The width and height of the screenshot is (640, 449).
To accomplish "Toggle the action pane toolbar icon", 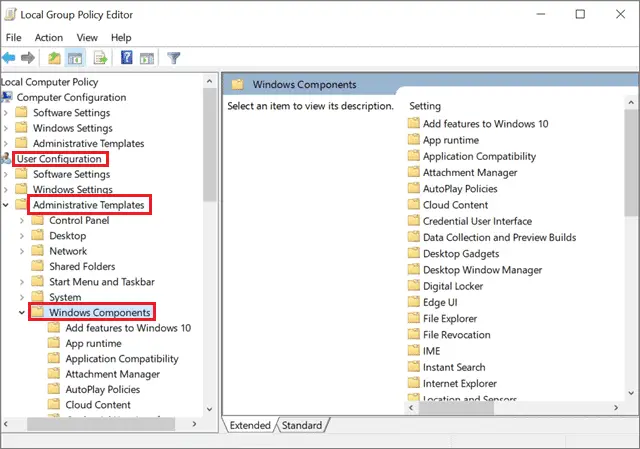I will point(147,58).
